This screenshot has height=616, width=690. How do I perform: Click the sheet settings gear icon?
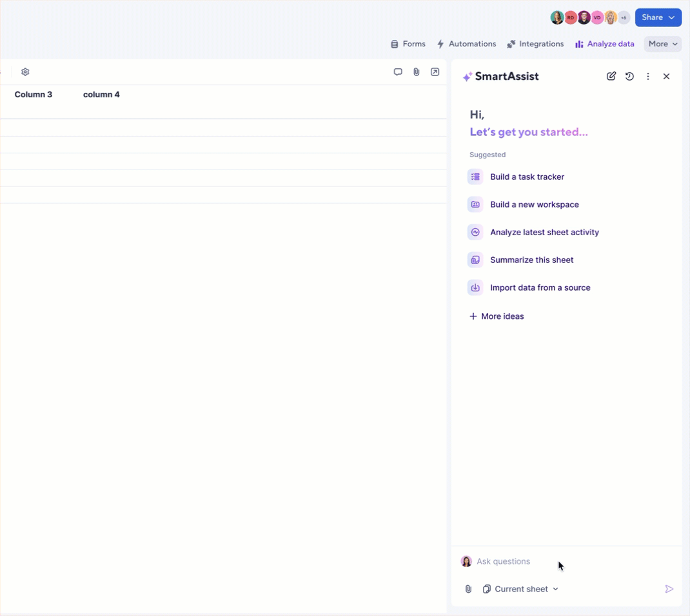click(25, 72)
